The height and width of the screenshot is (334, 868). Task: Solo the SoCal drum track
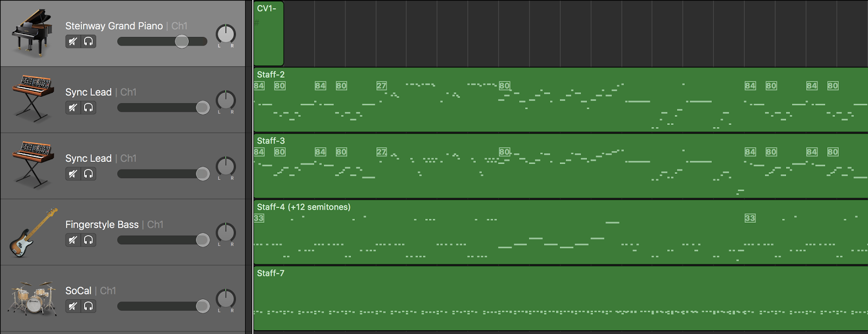(88, 306)
